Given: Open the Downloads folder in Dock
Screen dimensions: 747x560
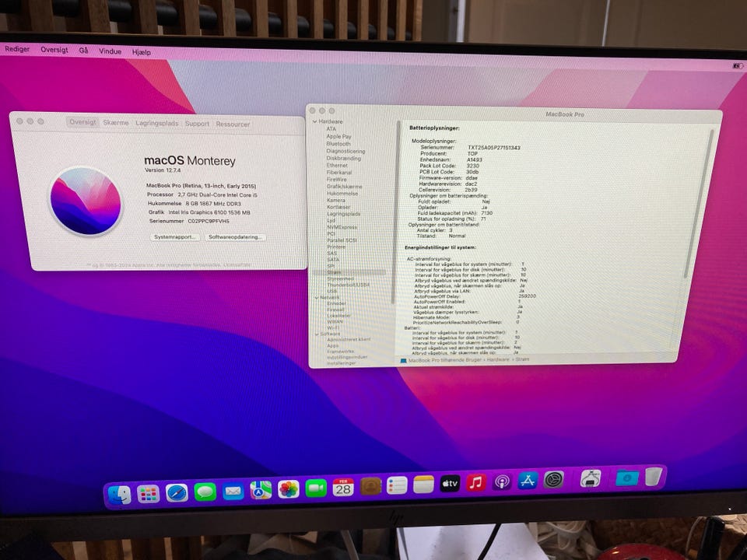Looking at the screenshot, I should point(626,477).
